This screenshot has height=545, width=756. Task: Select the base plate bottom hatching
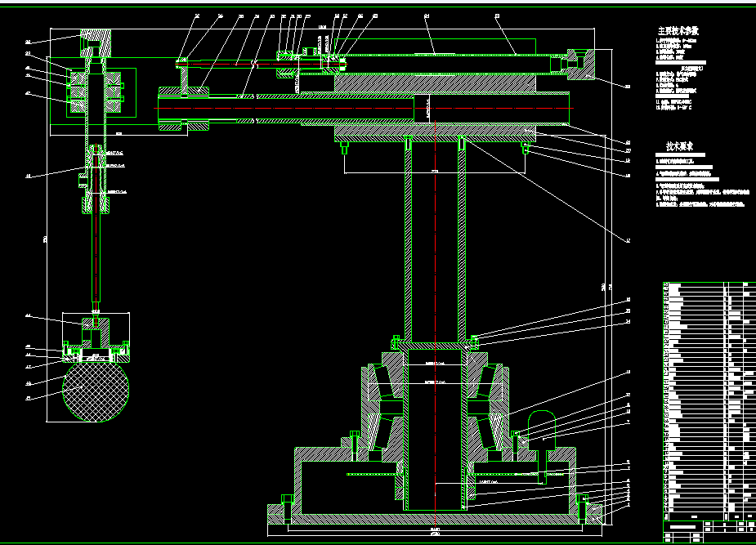click(x=435, y=519)
